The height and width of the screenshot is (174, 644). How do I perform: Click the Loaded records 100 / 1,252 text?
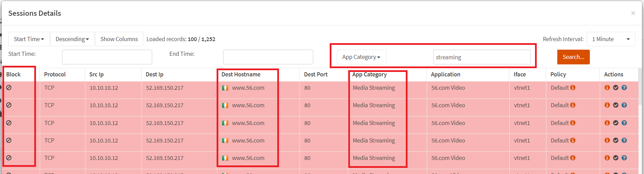(x=181, y=39)
